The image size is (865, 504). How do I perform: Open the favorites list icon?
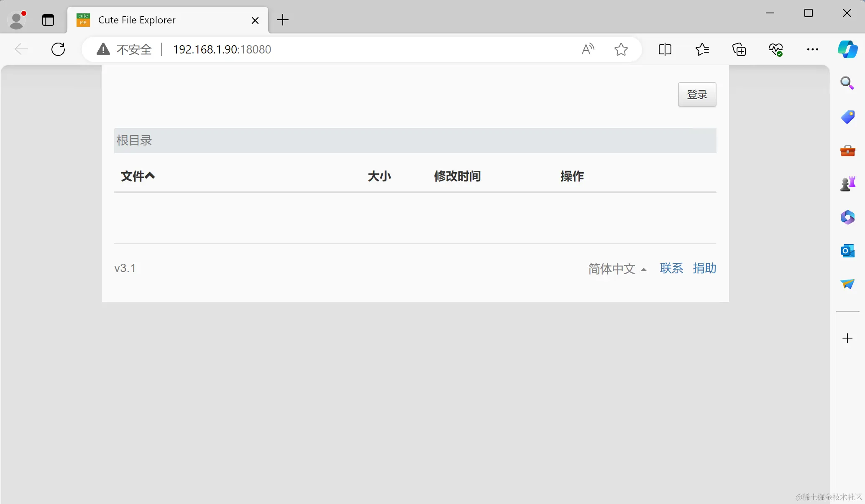pos(702,49)
